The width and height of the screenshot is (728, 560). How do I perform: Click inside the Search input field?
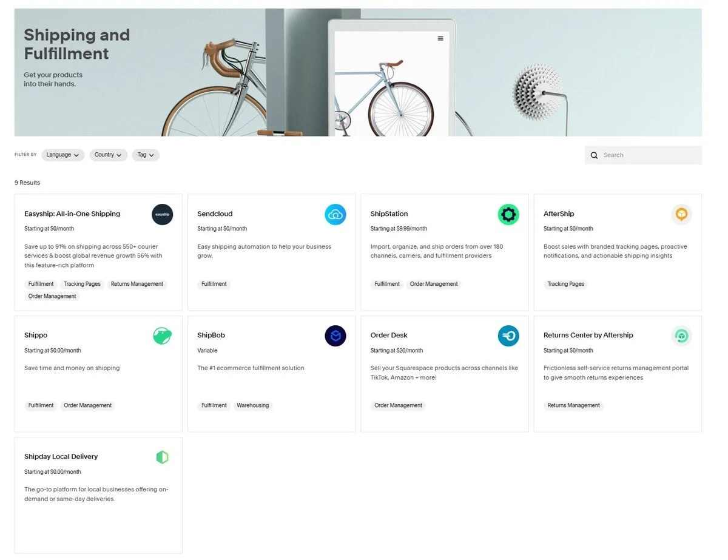coord(643,155)
